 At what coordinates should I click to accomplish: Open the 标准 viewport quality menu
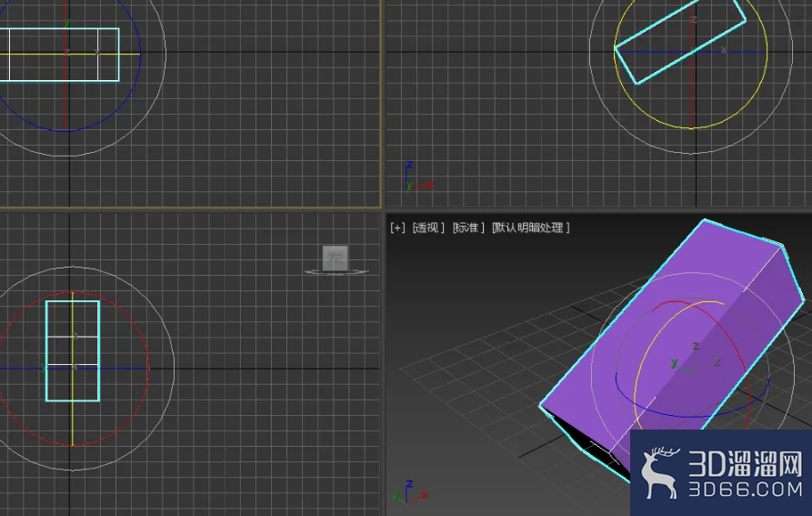point(467,228)
